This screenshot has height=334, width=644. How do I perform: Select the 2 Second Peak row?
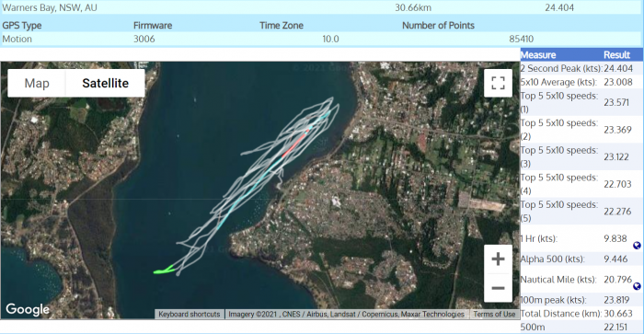(x=581, y=68)
